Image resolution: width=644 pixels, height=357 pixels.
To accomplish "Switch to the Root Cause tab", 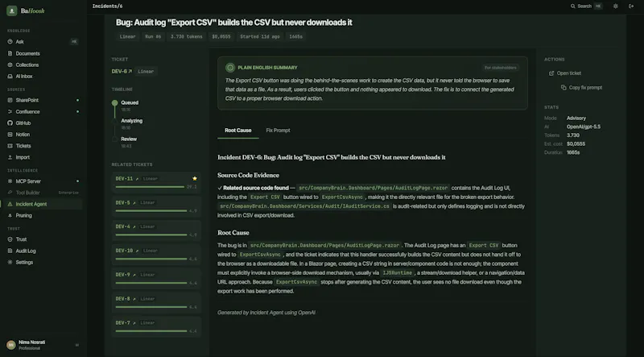I will click(237, 131).
